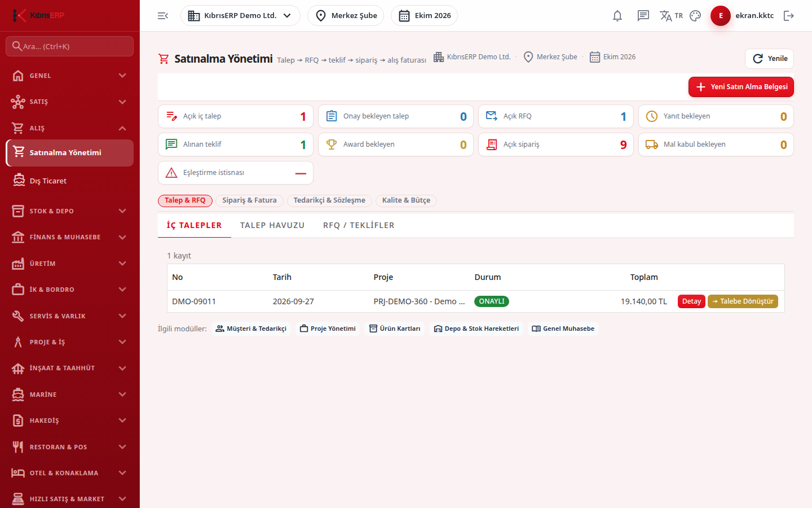
Task: Open Detay for DMO-09011
Action: [x=691, y=301]
